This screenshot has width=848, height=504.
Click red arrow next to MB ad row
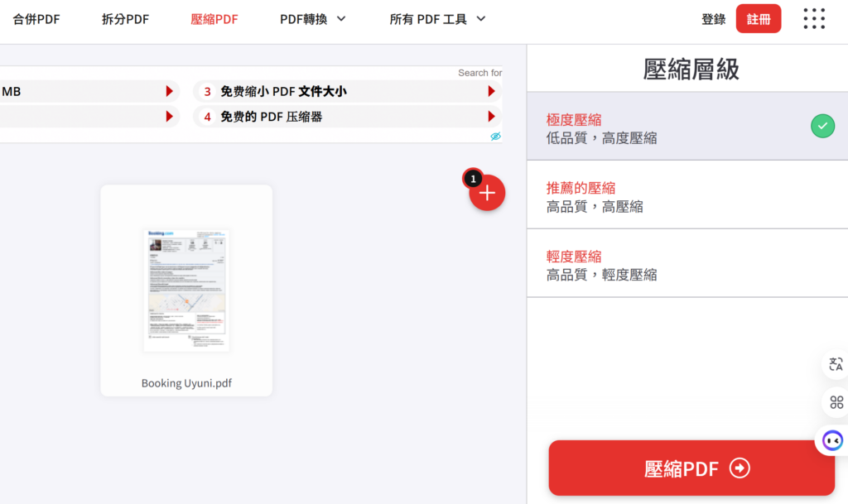tap(170, 91)
